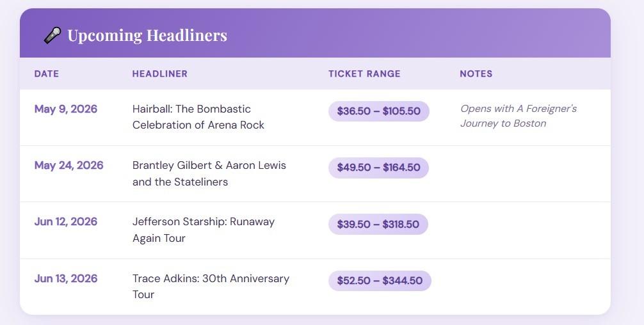Select the Jun 13, 2026 date
This screenshot has width=644, height=325.
[66, 278]
